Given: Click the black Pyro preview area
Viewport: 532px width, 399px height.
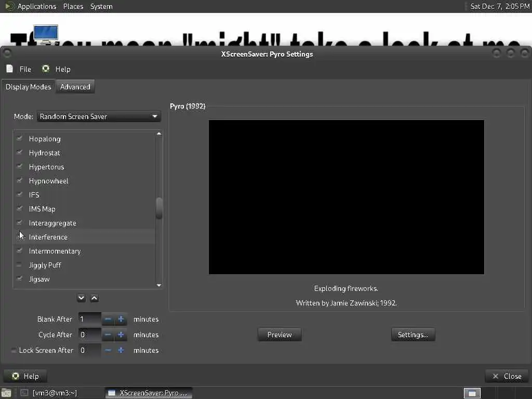Looking at the screenshot, I should coord(347,197).
